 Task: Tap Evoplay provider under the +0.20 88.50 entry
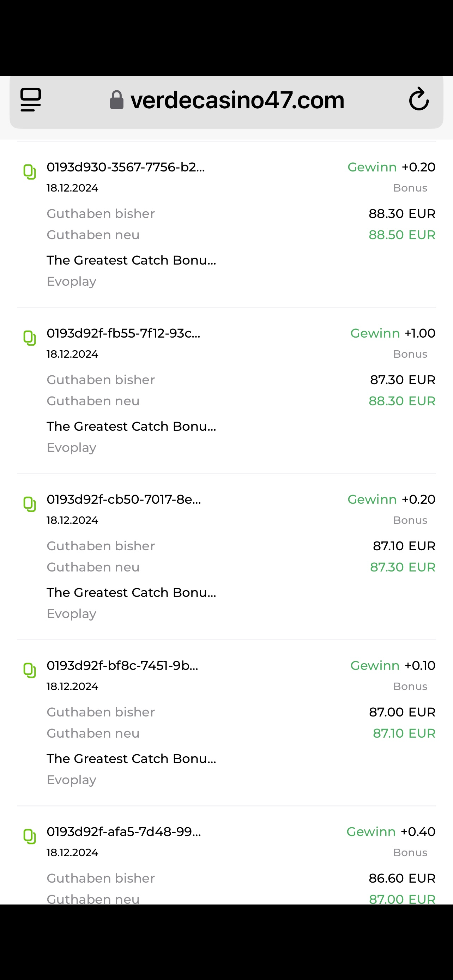pyautogui.click(x=72, y=282)
